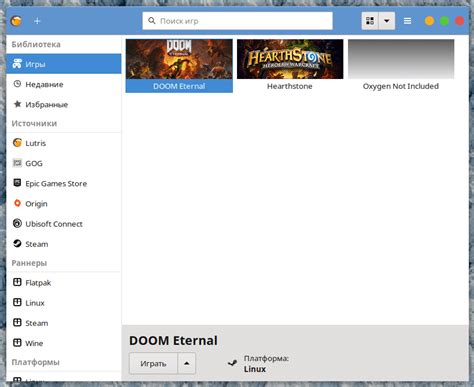Open the hamburger main menu

[x=407, y=21]
